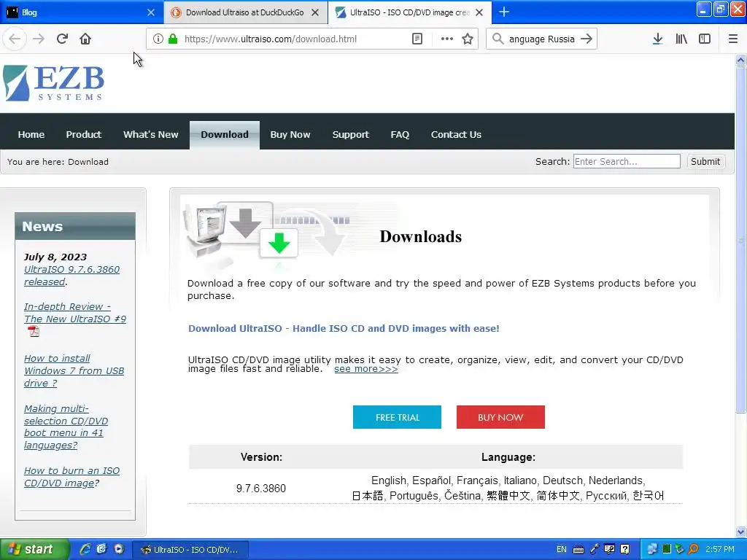Click the EN language indicator in taskbar

coord(562,550)
